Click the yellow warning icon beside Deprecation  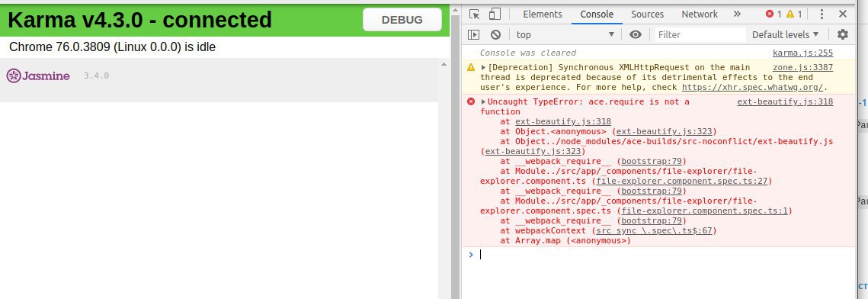[471, 68]
